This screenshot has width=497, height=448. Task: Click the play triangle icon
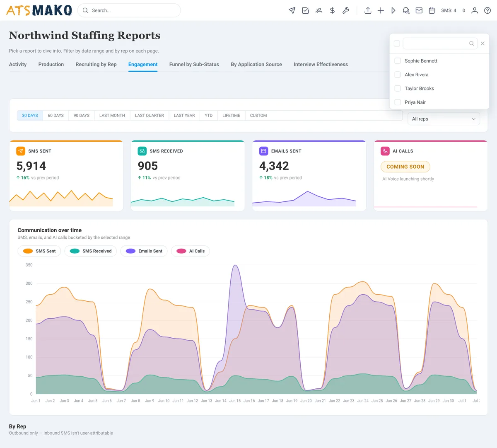pos(393,10)
